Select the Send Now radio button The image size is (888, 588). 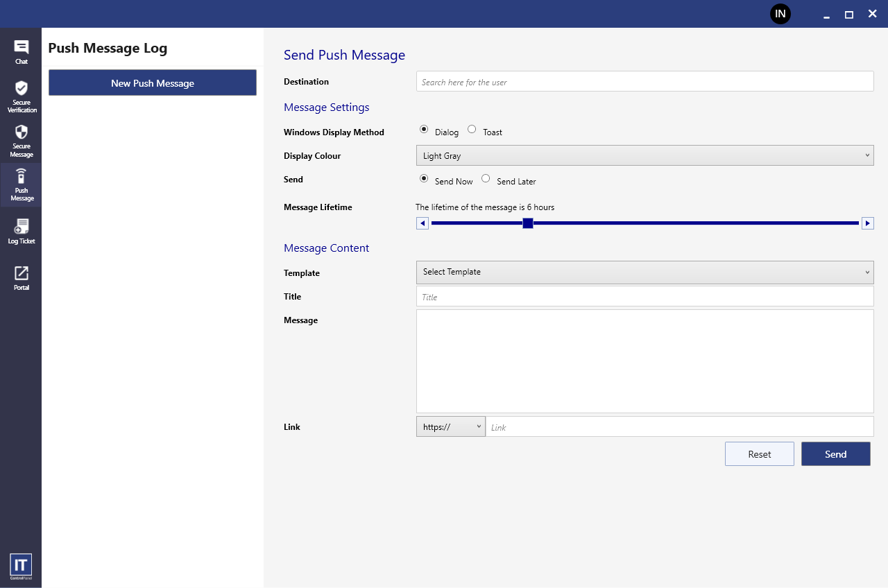click(424, 179)
